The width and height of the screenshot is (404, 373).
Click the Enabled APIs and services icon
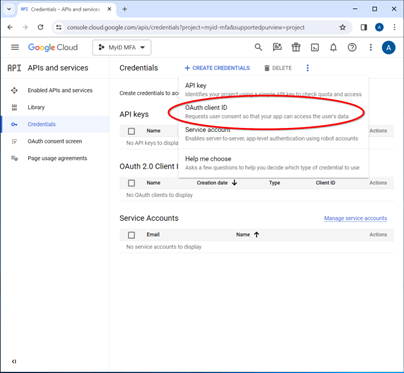point(14,90)
